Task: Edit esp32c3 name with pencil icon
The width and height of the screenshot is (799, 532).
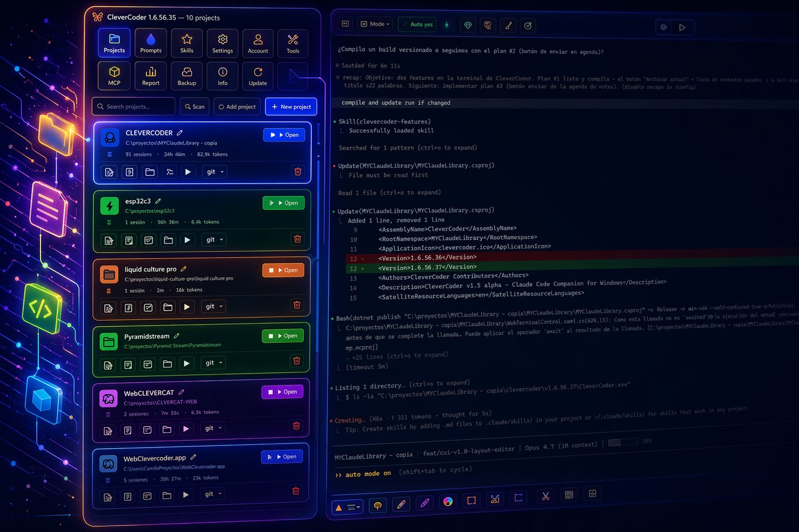Action: (158, 201)
